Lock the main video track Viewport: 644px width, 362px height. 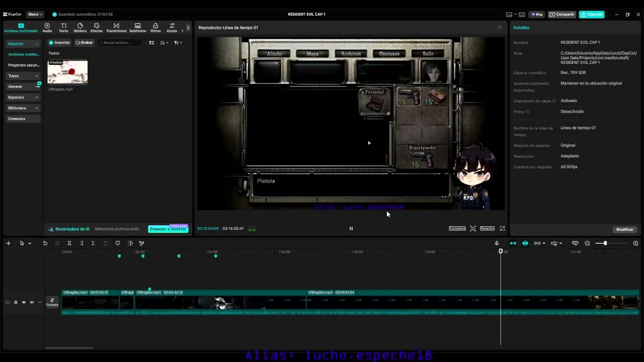click(x=16, y=302)
